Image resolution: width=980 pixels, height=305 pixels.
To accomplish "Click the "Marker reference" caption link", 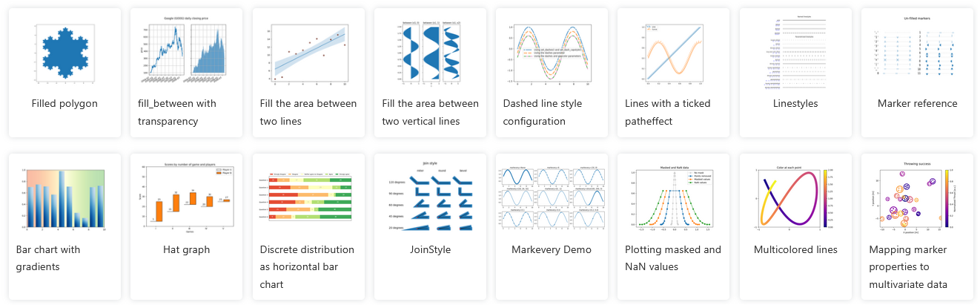I will point(917,103).
